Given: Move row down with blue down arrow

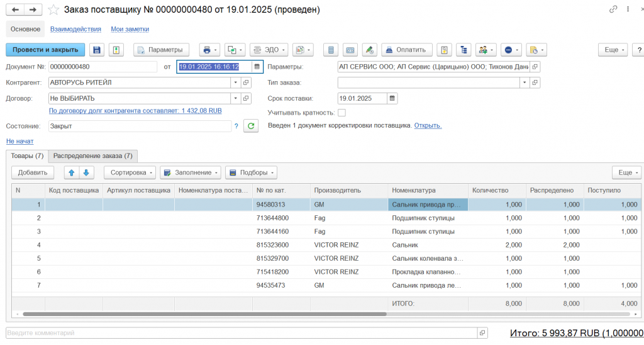Looking at the screenshot, I should tap(86, 172).
